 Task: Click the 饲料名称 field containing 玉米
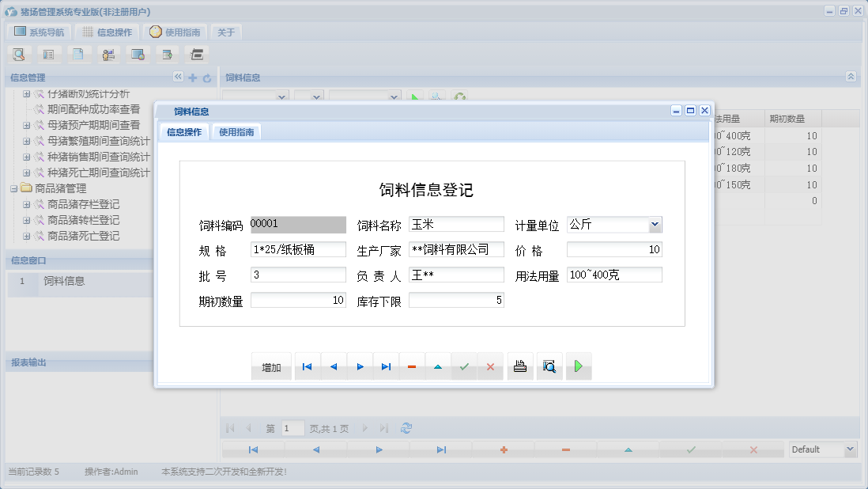click(x=456, y=225)
